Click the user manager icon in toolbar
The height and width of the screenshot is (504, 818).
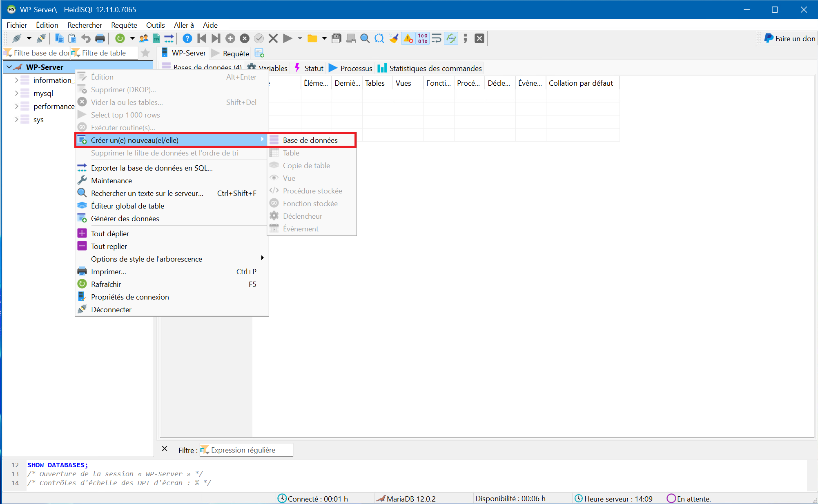pyautogui.click(x=143, y=38)
